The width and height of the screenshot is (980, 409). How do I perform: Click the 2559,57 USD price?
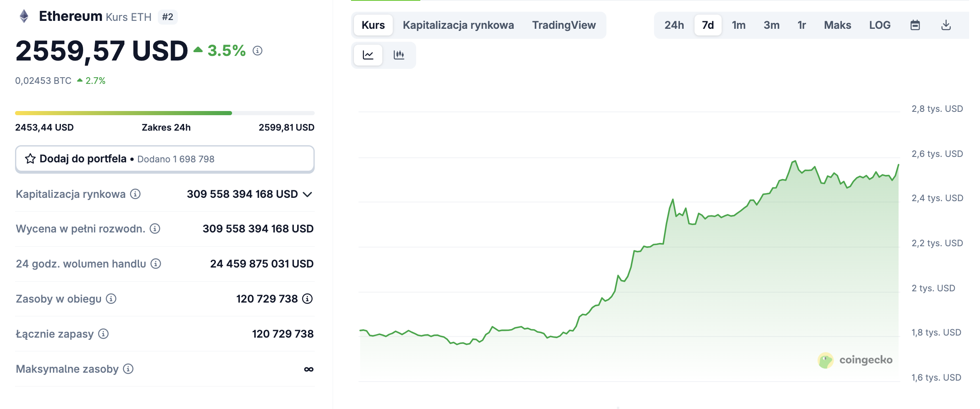[101, 51]
